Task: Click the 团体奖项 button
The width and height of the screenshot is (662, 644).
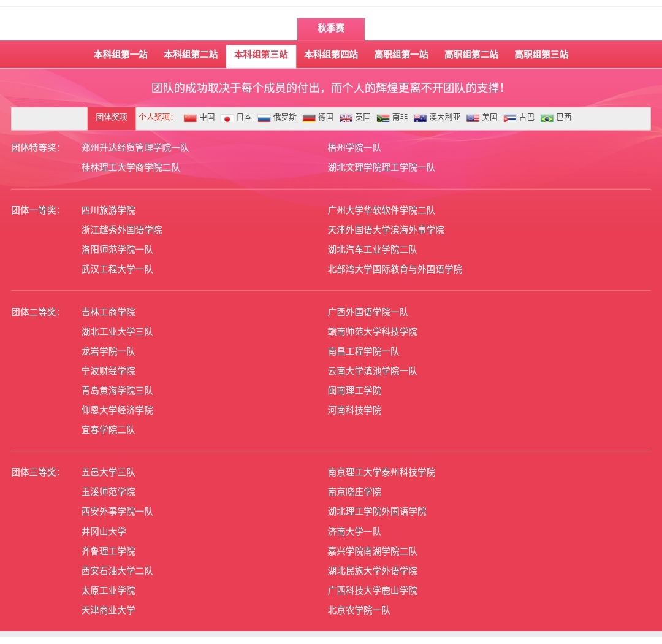Action: (x=112, y=118)
